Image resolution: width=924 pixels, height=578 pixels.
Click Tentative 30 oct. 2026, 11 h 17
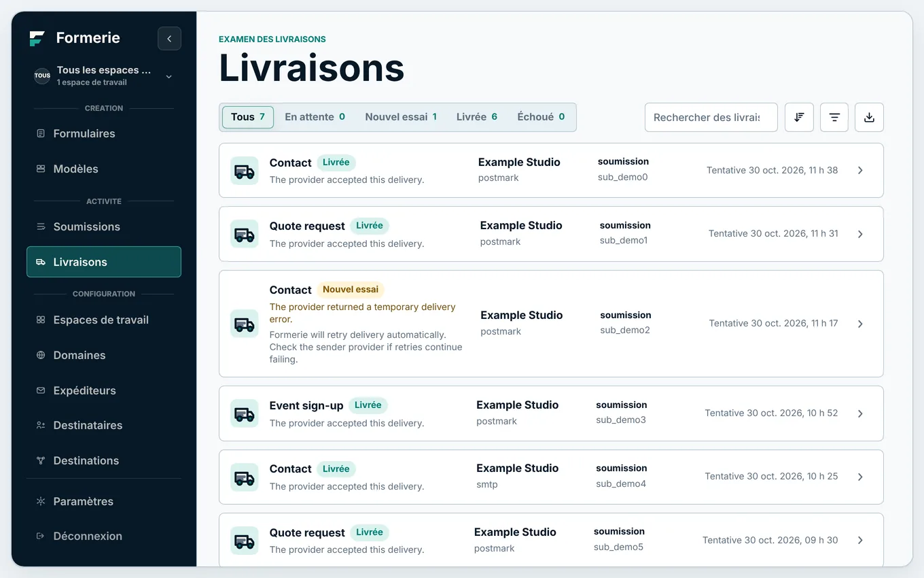coord(773,324)
